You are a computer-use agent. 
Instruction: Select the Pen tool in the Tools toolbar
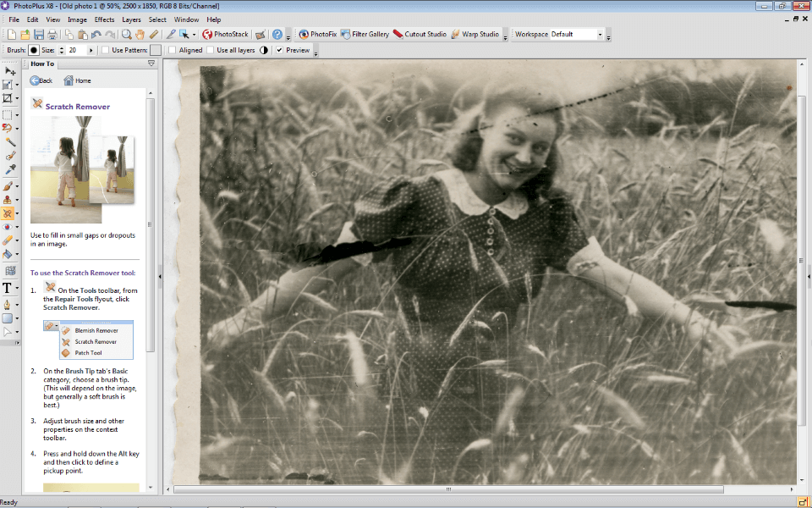click(x=8, y=305)
